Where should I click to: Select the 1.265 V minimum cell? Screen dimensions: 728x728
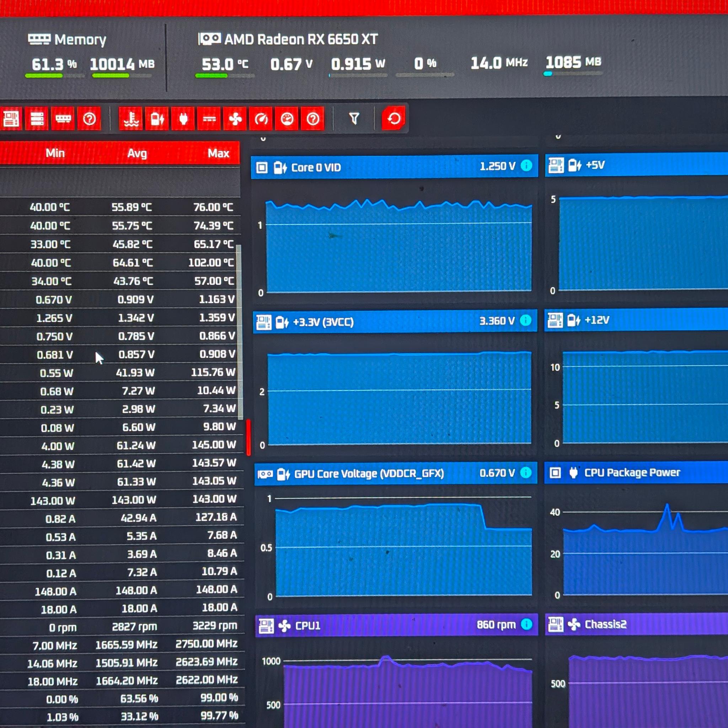pos(54,318)
